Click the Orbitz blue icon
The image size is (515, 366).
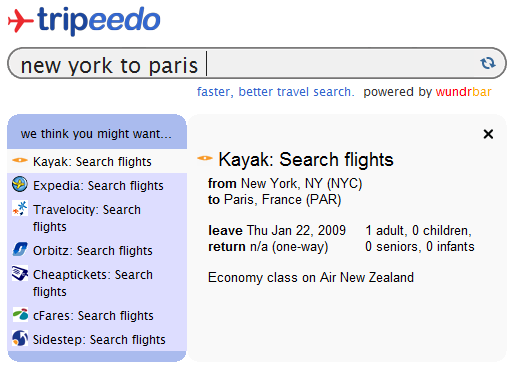(x=20, y=249)
